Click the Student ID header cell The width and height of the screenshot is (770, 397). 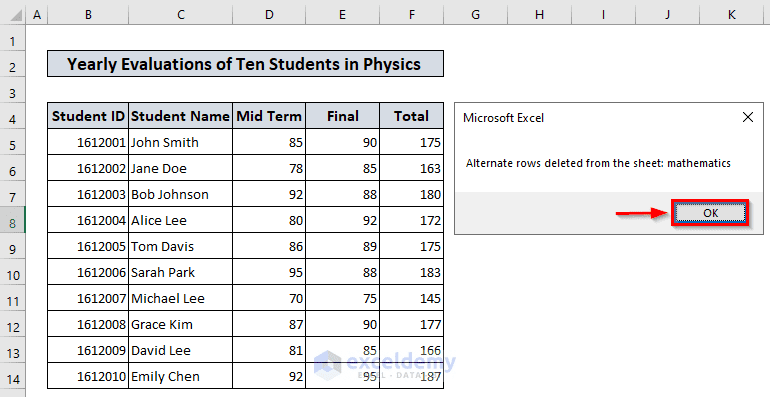(88, 116)
